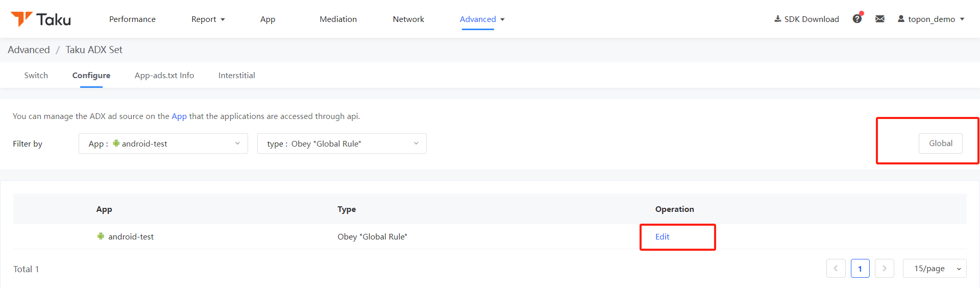Click the Total 1 count text
The height and width of the screenshot is (288, 980).
(x=26, y=269)
